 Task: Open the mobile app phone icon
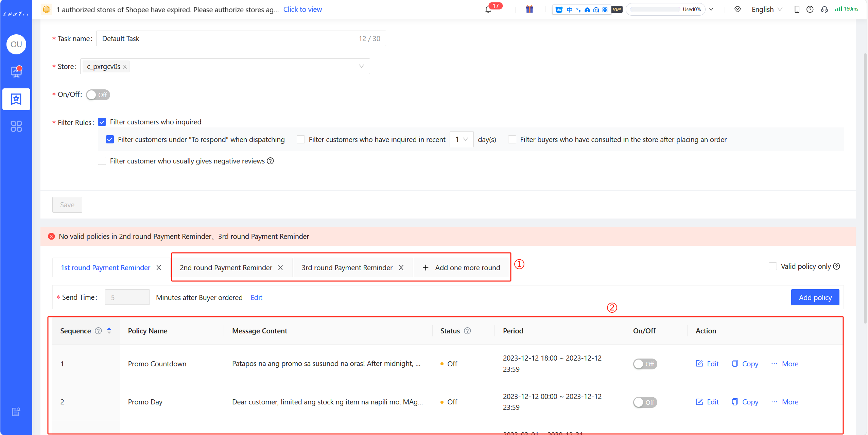coord(797,10)
